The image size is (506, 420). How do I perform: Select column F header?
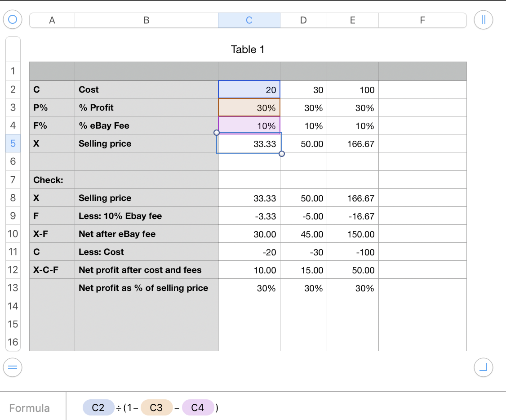(422, 20)
